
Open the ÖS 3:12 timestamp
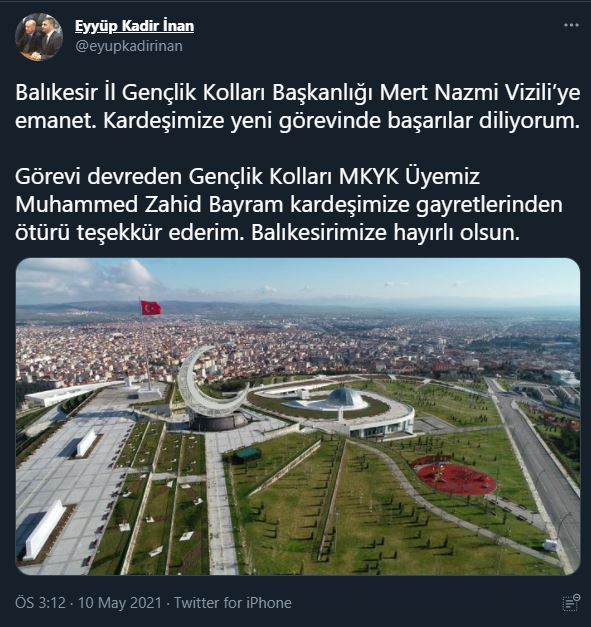tap(40, 603)
